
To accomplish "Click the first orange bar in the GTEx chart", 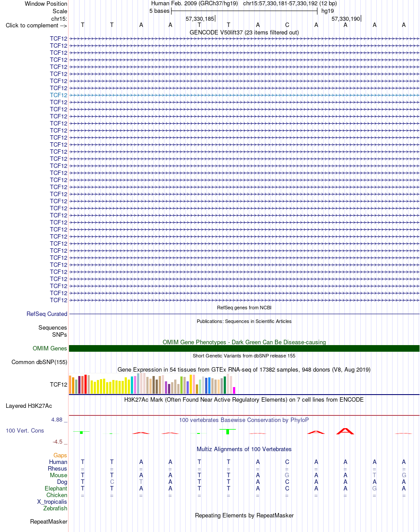I will coord(70,385).
